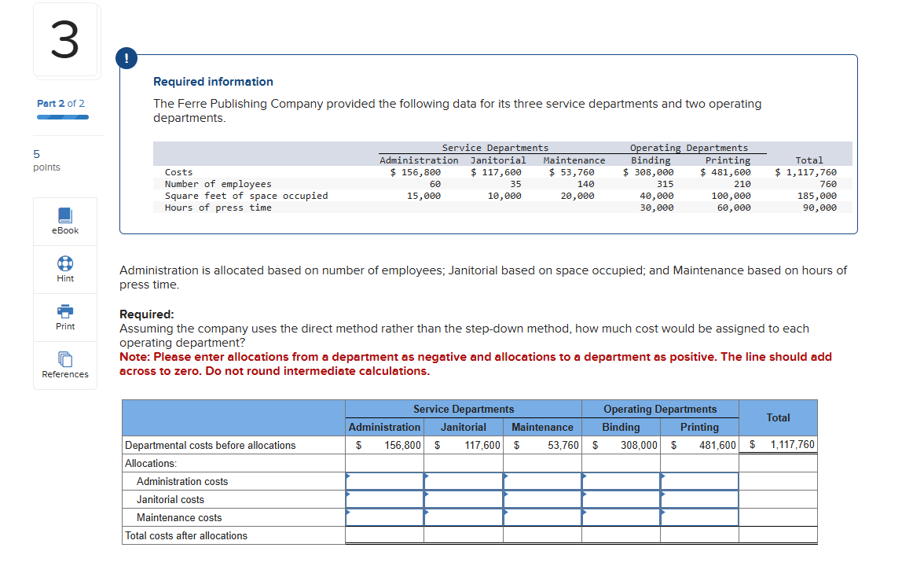The height and width of the screenshot is (566, 924).
Task: Click the progress bar under Part 2
Action: click(64, 116)
